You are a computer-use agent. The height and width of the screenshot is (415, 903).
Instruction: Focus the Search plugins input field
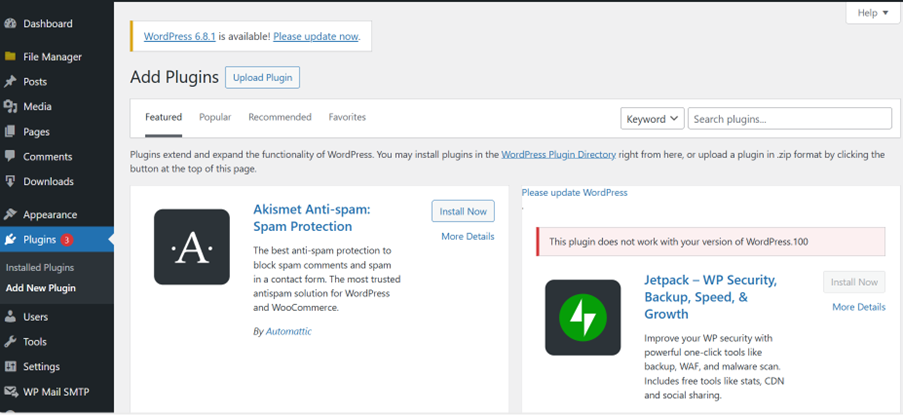[790, 119]
